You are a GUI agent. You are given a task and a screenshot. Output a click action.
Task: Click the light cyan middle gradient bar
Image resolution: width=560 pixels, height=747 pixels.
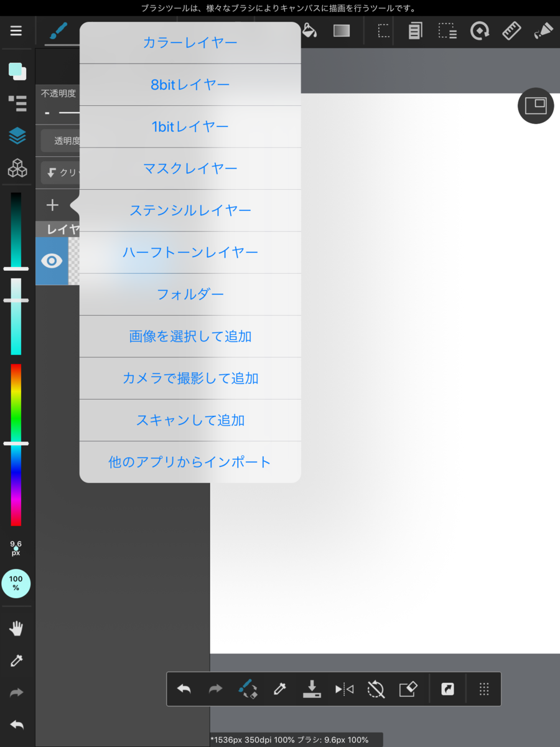[x=16, y=316]
